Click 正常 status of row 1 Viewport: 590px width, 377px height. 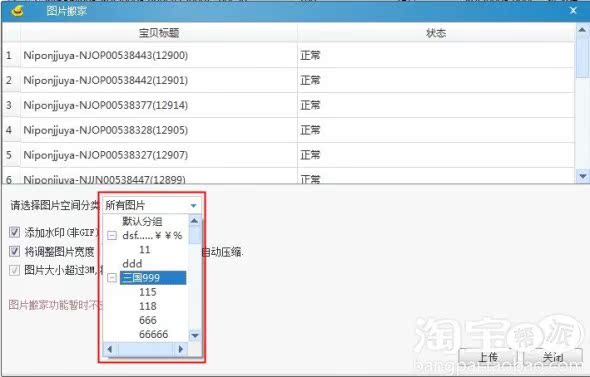pyautogui.click(x=310, y=56)
